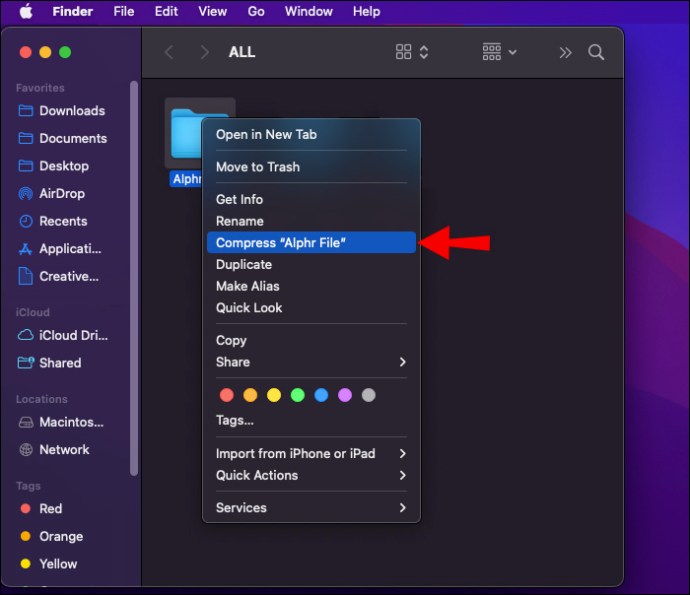Image resolution: width=690 pixels, height=595 pixels.
Task: Open AirDrop in sidebar
Action: pos(51,193)
